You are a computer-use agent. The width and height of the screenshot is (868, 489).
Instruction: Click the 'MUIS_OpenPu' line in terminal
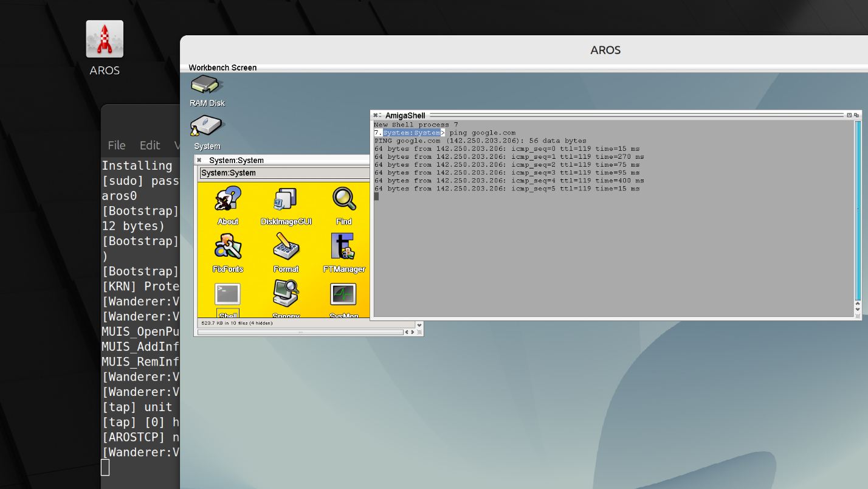click(140, 331)
